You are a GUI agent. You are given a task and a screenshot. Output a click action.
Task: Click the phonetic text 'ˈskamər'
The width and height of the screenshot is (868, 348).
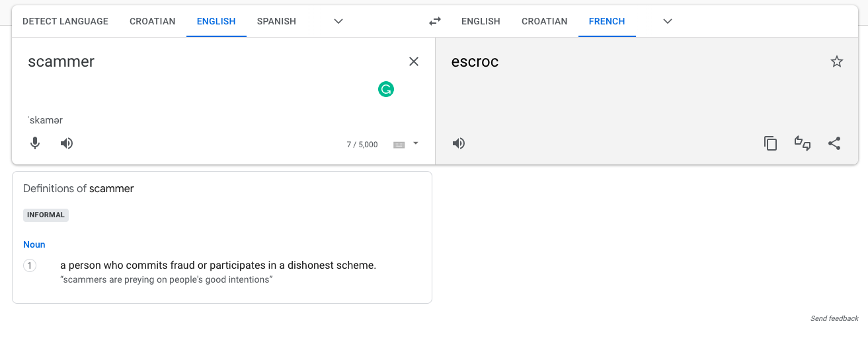point(45,120)
